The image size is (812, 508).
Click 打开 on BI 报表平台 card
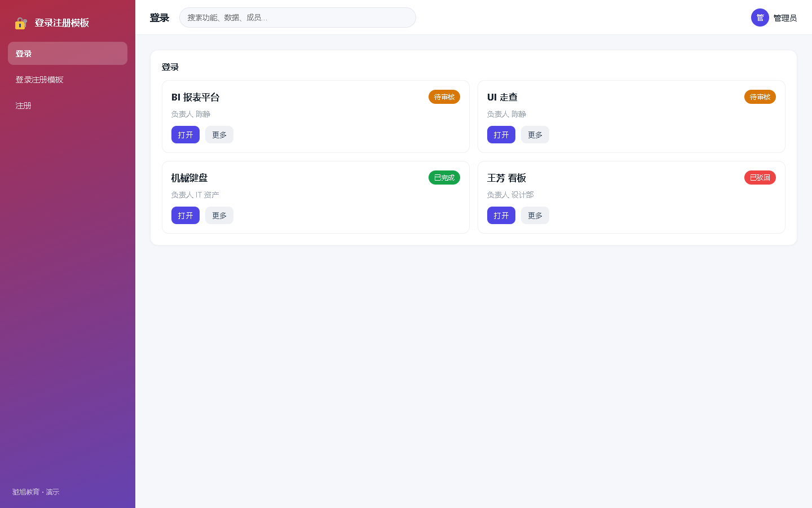coord(186,135)
